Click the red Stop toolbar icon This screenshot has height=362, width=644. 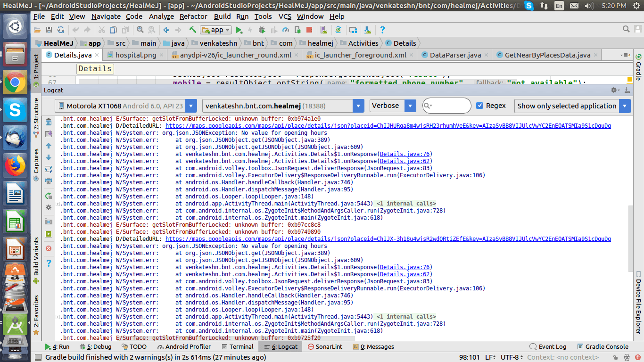pos(309,30)
